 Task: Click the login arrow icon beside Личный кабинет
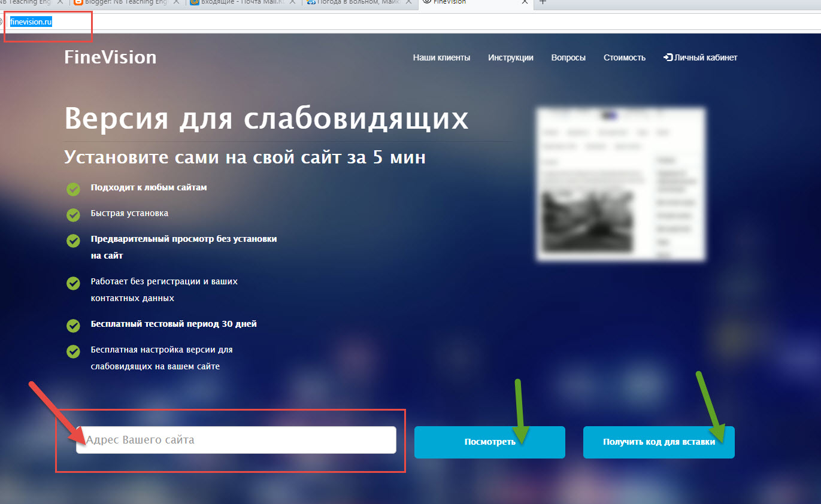click(x=668, y=57)
